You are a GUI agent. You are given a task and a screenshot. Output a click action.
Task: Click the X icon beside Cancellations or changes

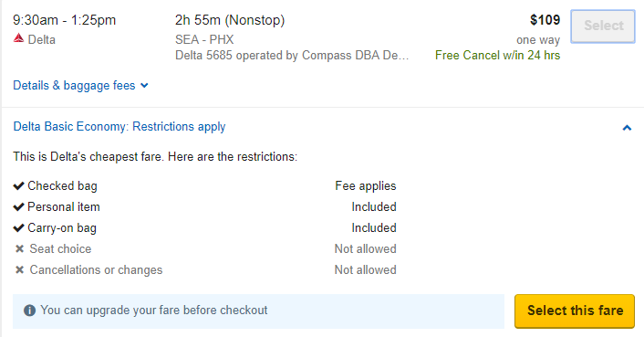[x=19, y=270]
